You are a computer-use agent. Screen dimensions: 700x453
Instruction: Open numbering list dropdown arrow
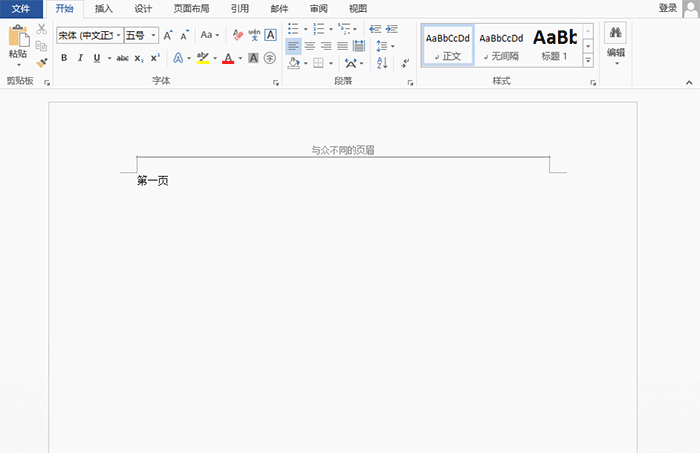click(x=331, y=29)
